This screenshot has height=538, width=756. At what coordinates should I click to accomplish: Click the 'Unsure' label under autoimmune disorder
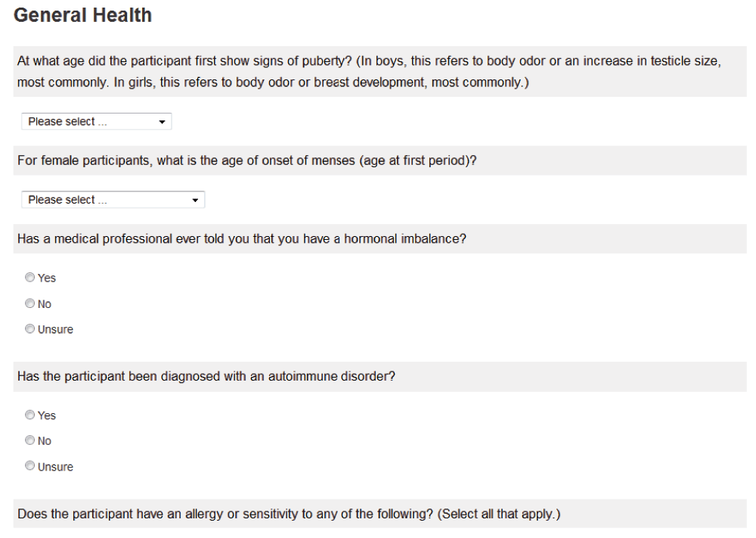[55, 467]
